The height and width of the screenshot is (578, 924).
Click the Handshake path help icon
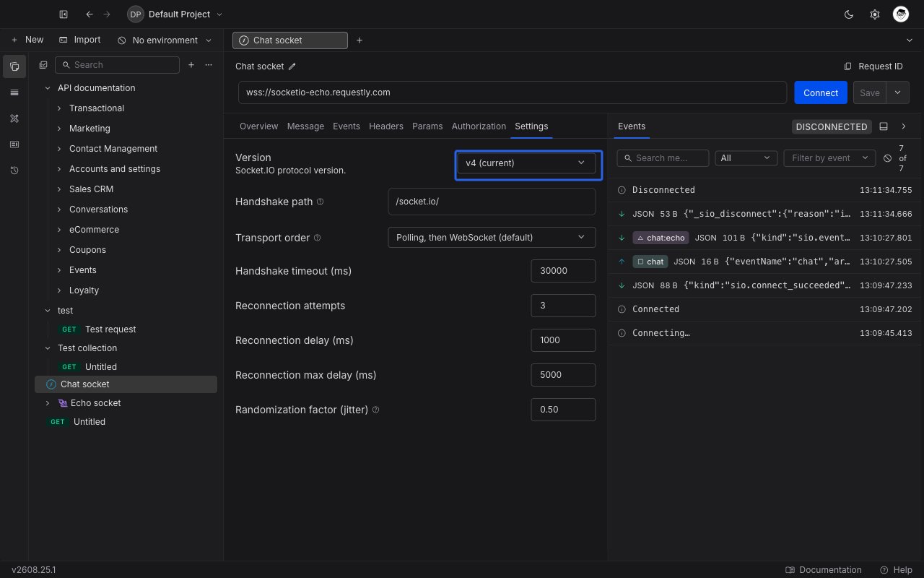tap(321, 202)
